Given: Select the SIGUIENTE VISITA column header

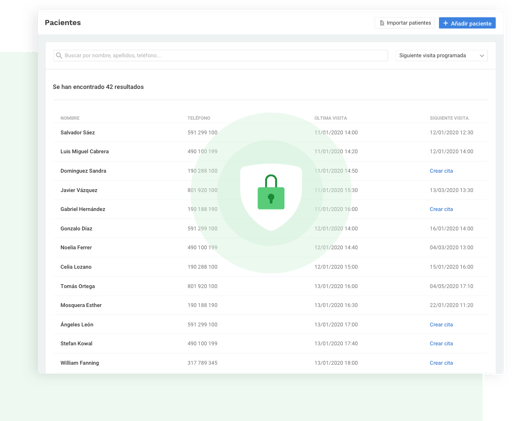Looking at the screenshot, I should 449,118.
